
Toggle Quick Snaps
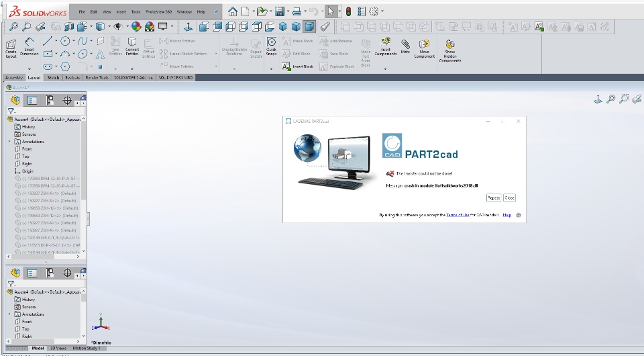pyautogui.click(x=272, y=46)
